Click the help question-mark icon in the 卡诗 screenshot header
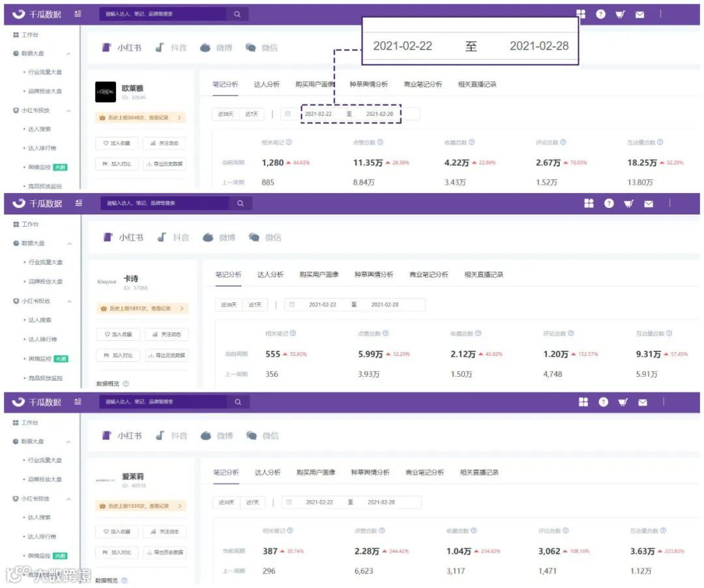 pos(609,203)
